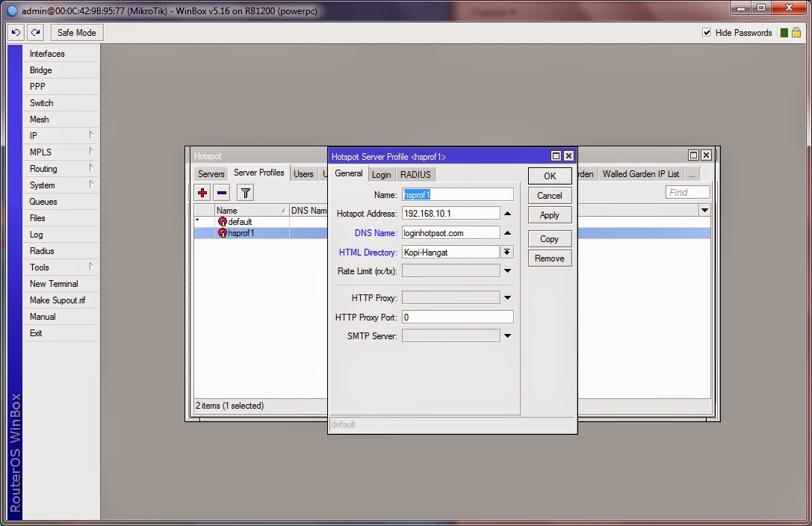Switch to the RADIUS tab
The image size is (812, 526).
pyautogui.click(x=415, y=175)
